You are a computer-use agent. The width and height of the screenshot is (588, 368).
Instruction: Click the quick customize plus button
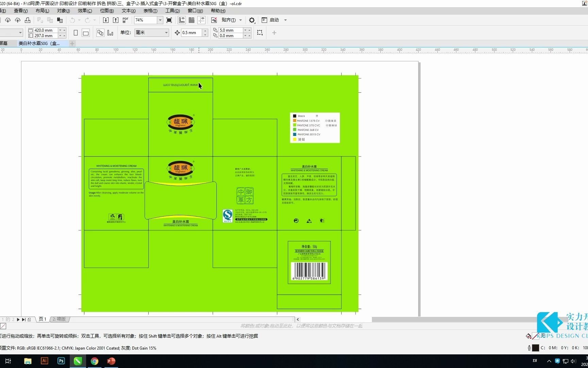274,33
